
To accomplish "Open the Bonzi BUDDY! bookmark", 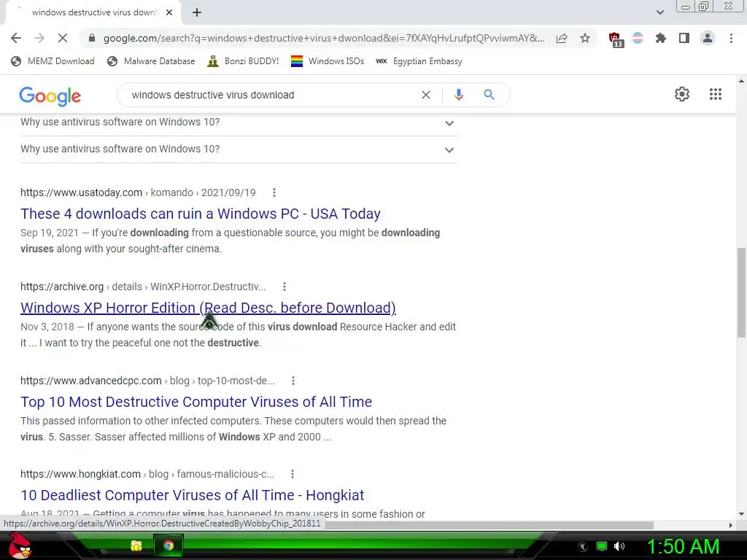I will click(243, 61).
